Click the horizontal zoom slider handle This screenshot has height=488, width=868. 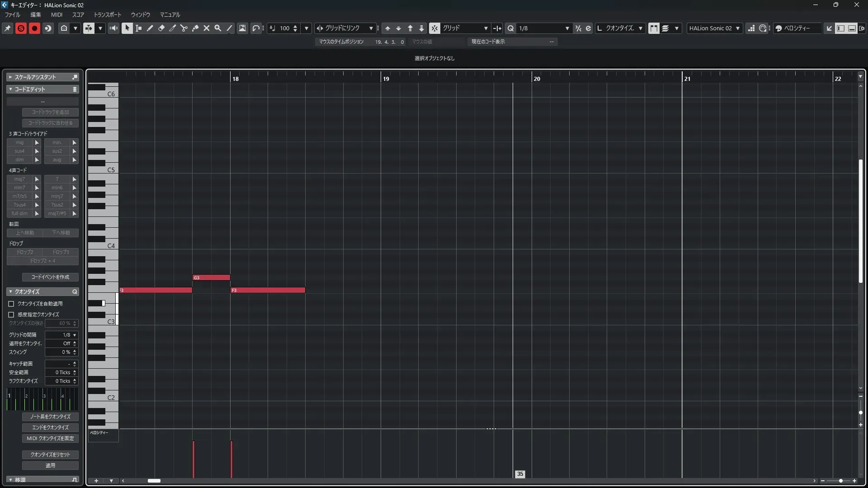(x=840, y=481)
